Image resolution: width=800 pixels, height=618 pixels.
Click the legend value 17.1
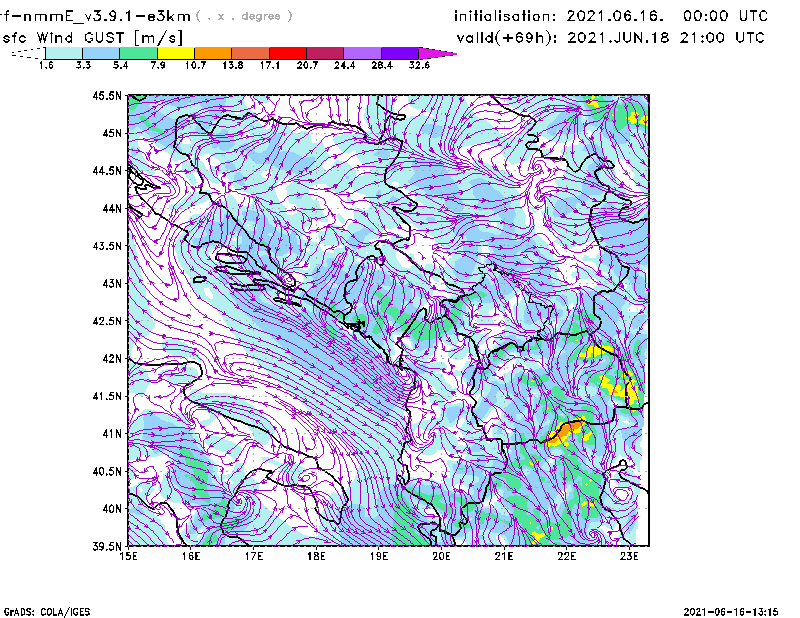tap(270, 65)
